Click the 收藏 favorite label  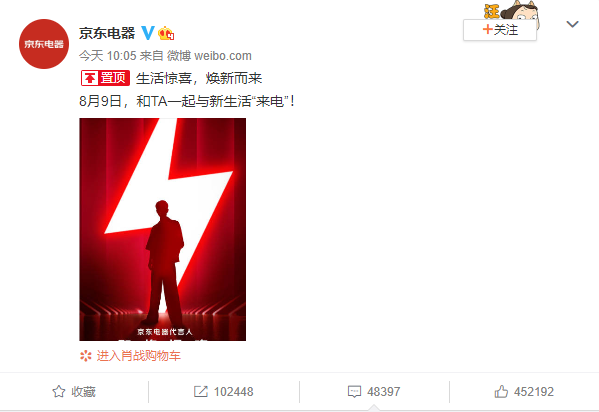pos(83,391)
